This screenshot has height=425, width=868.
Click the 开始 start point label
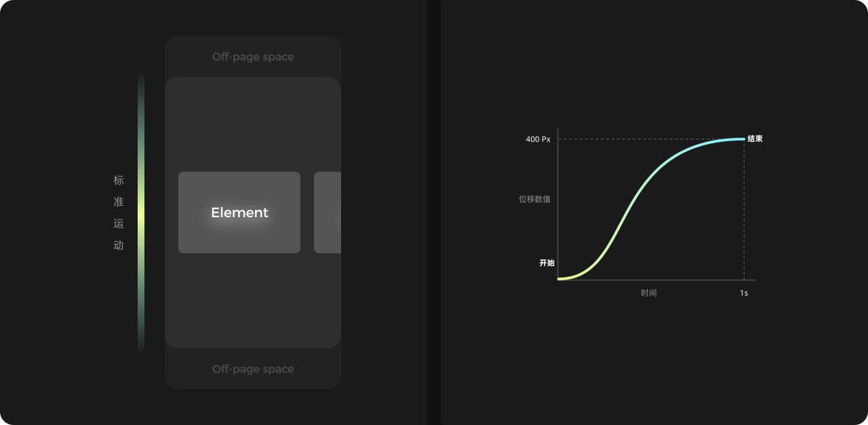(x=547, y=263)
